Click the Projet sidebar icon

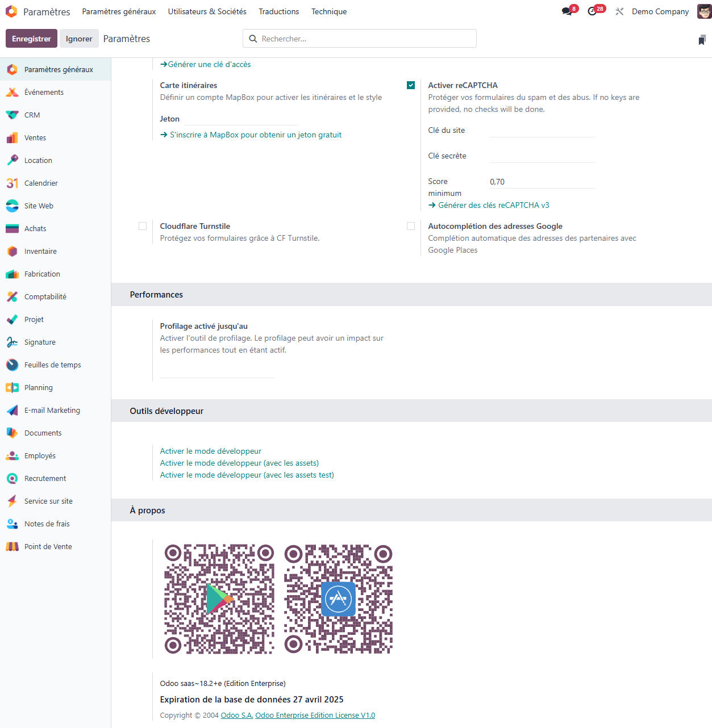pos(13,319)
